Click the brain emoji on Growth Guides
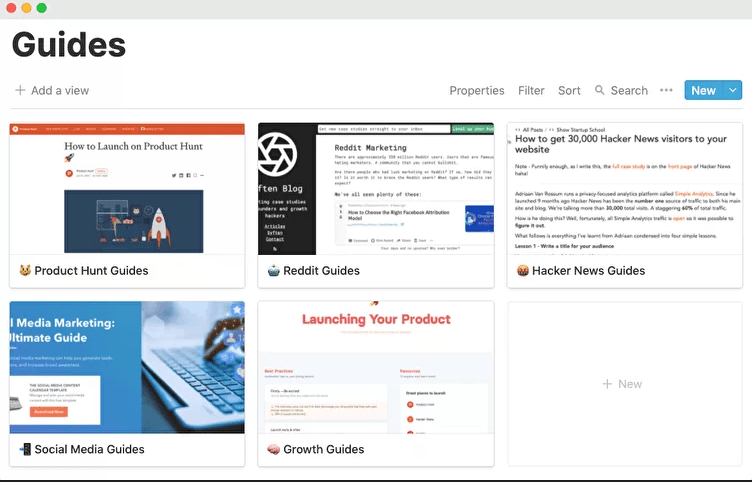Screen dimensions: 752x482 (x=273, y=449)
